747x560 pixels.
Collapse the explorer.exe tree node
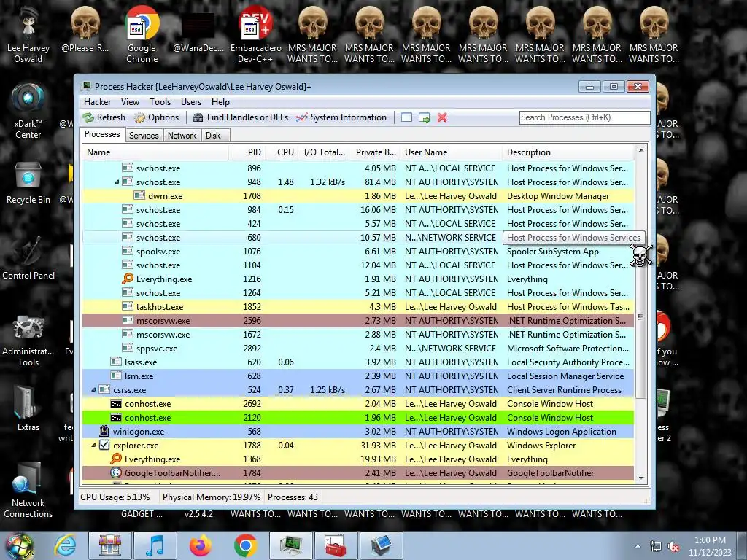pos(93,446)
